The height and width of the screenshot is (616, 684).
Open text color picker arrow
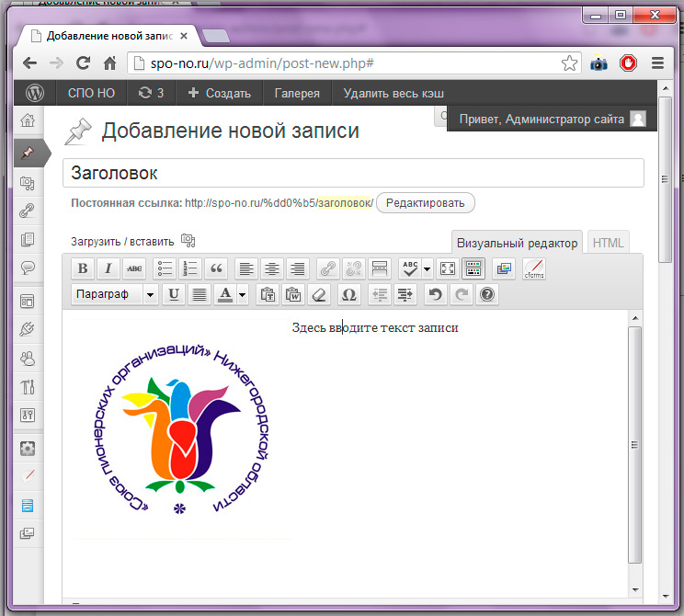(x=243, y=295)
